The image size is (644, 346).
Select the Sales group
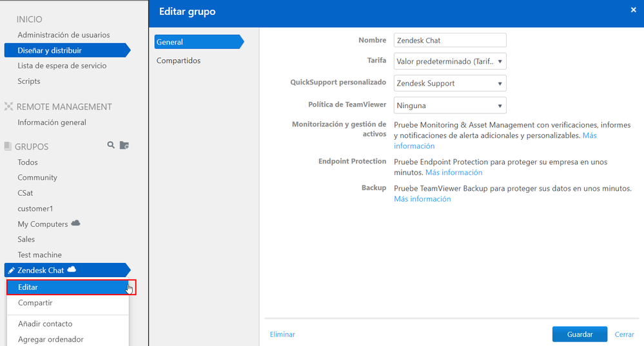point(26,239)
